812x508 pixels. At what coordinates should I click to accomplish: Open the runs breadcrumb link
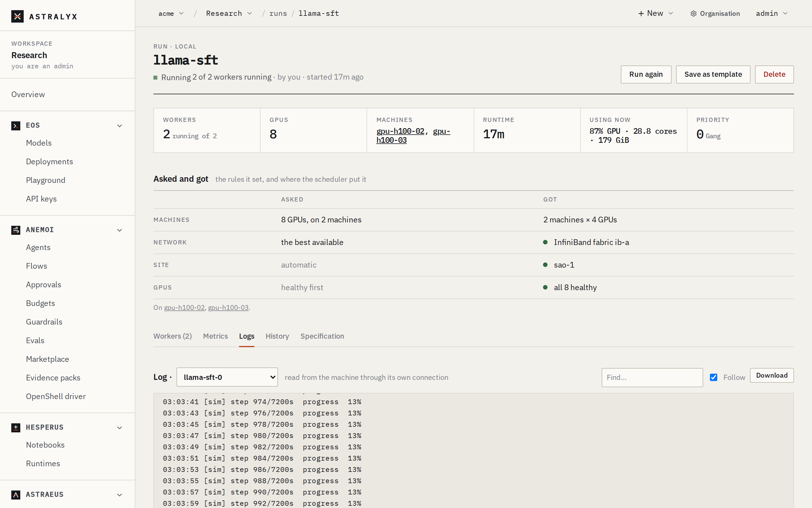(278, 14)
